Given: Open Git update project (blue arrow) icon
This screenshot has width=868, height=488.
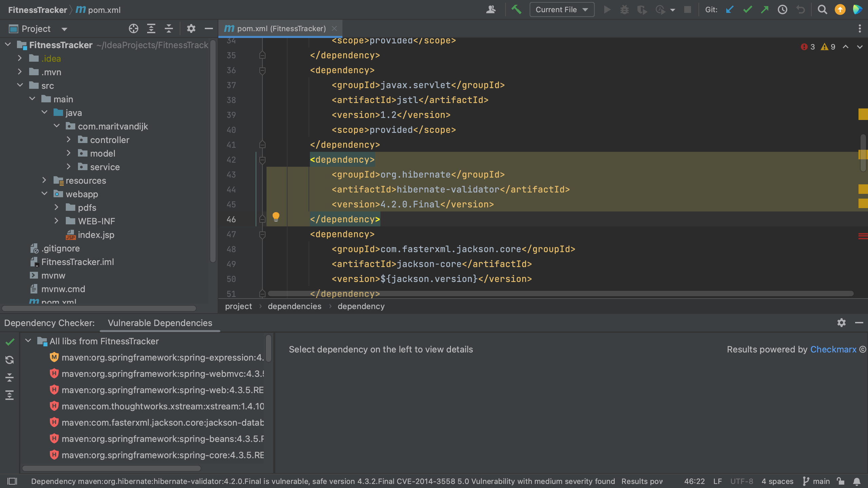Looking at the screenshot, I should click(x=729, y=9).
